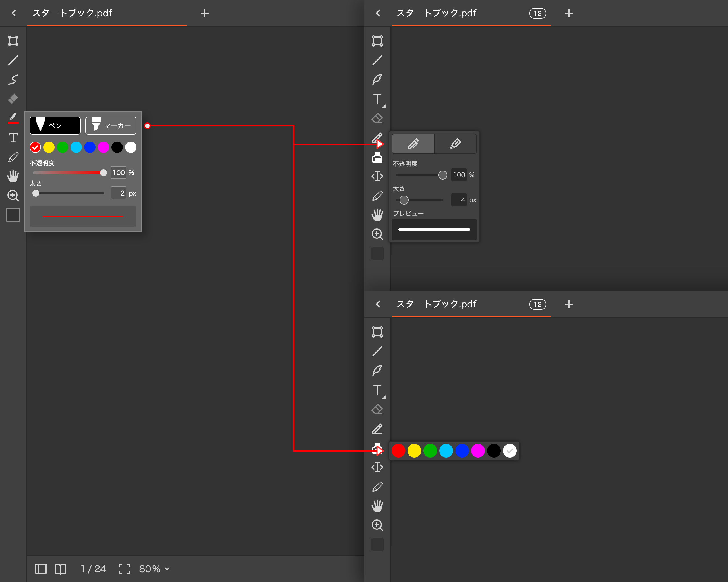
Task: Toggle the sidebar panel icon in bottom bar
Action: coord(41,569)
